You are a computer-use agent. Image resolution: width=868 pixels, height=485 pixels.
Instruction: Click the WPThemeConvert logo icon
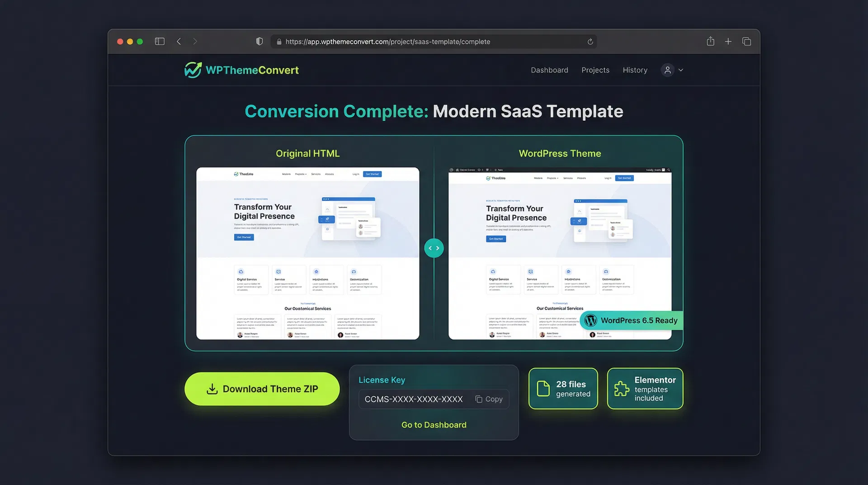point(193,70)
